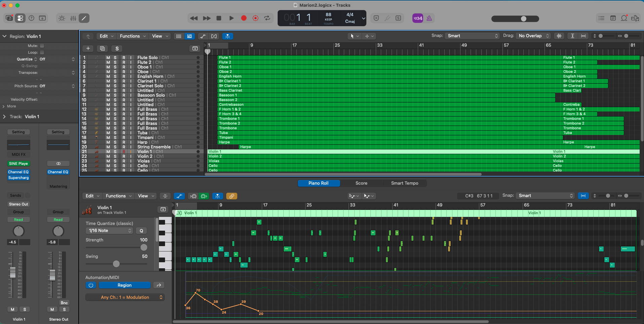Open the SINE Player instrument slot
This screenshot has height=324, width=644.
(18, 164)
